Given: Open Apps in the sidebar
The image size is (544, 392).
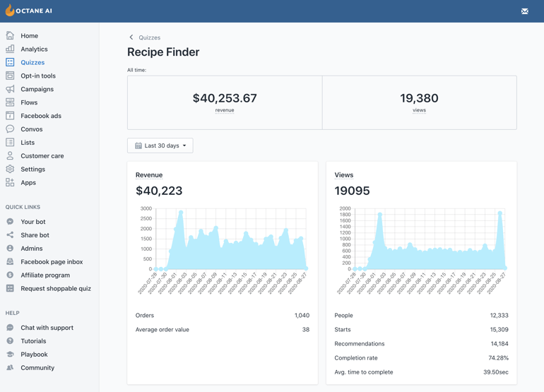Looking at the screenshot, I should [x=28, y=183].
